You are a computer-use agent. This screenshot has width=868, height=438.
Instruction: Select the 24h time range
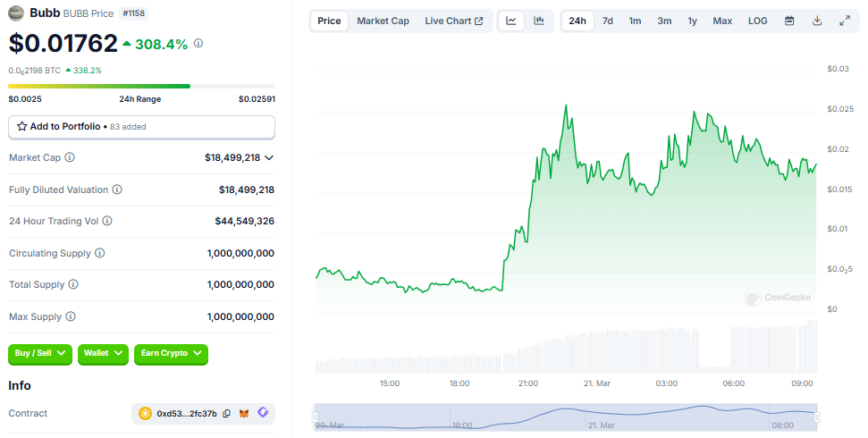(577, 21)
